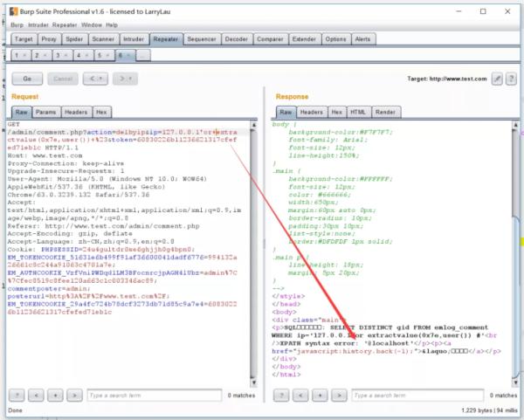524x420 pixels.
Task: Add a new Repeater tab with '...'
Action: click(143, 55)
